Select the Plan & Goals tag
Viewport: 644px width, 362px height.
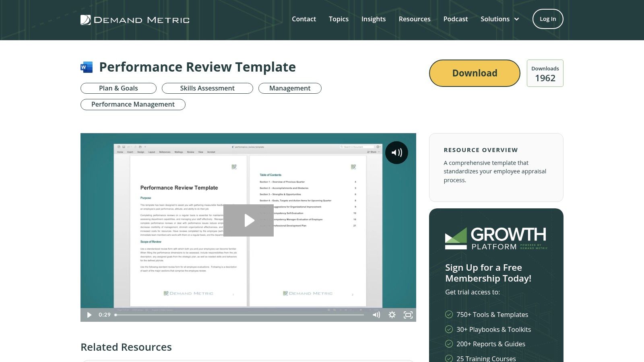pos(118,88)
